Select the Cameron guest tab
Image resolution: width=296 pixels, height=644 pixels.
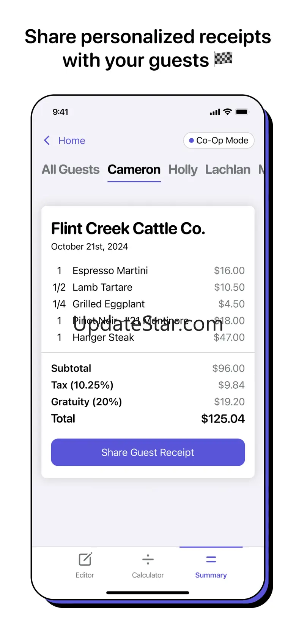pos(134,169)
